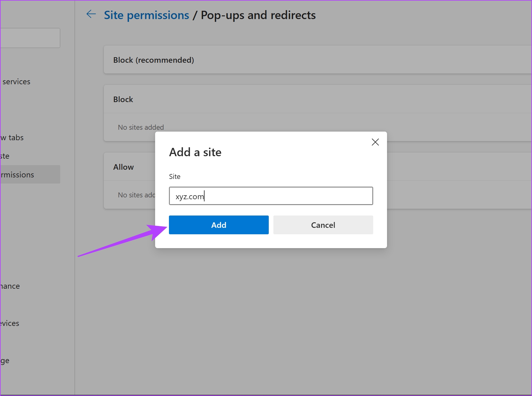Cancel adding the site

click(x=323, y=225)
